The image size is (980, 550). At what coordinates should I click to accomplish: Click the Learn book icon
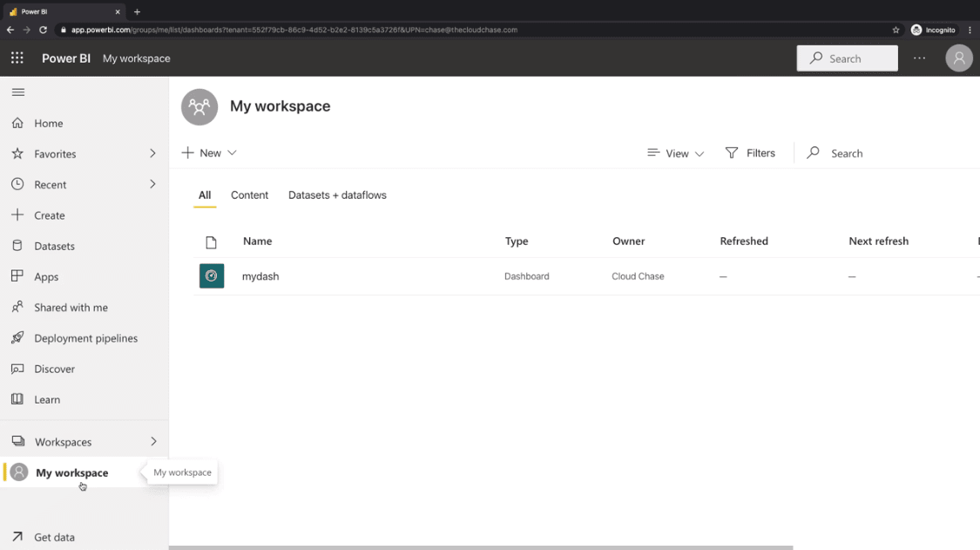click(x=17, y=398)
